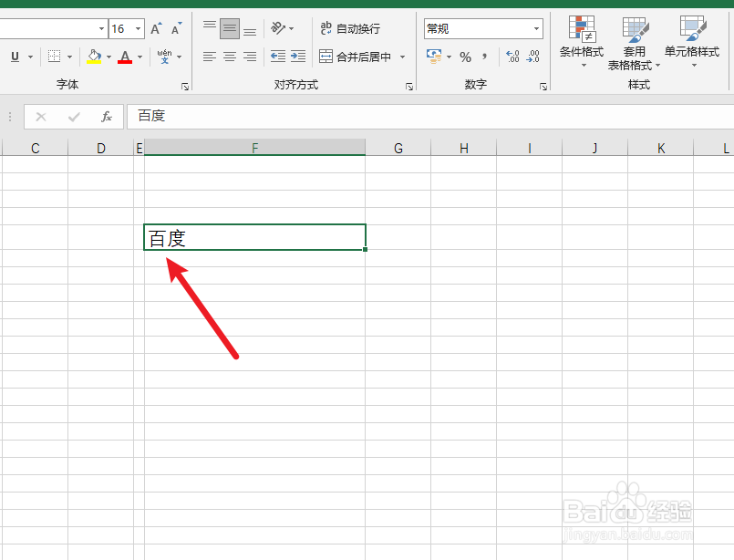
Task: Open the font name dropdown arrow
Action: point(101,29)
